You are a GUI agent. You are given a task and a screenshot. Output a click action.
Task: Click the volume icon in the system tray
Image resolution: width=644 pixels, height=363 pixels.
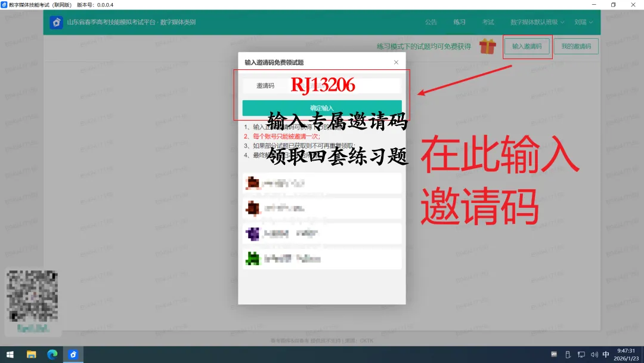(594, 355)
